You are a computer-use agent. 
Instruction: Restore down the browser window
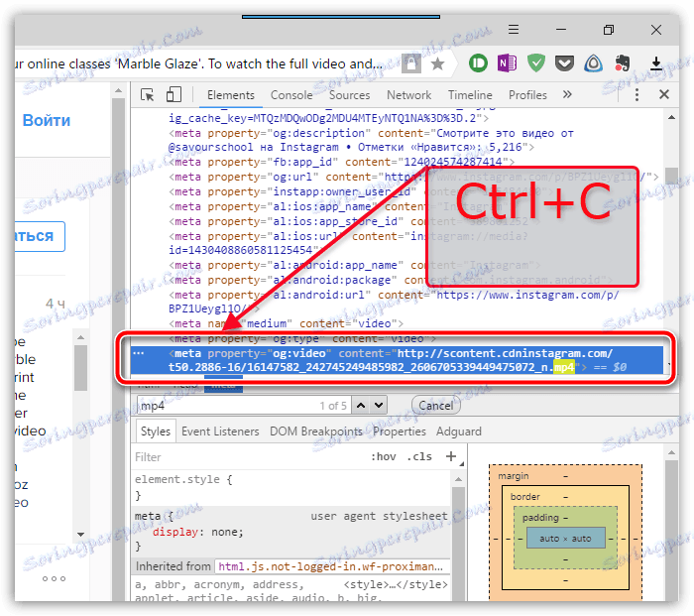[609, 30]
